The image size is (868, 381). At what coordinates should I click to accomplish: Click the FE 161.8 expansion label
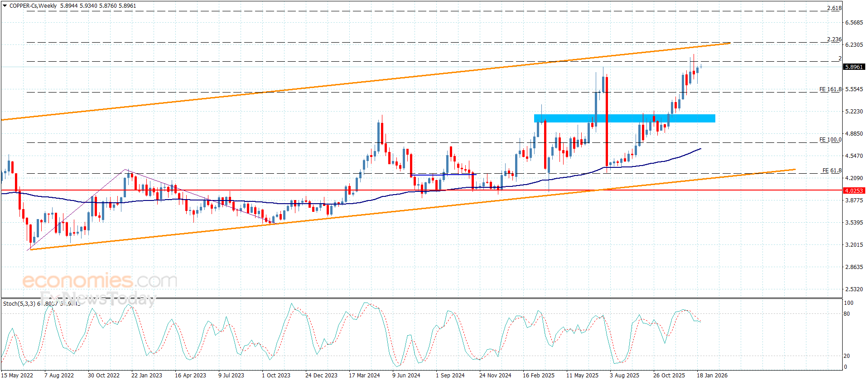pos(830,89)
